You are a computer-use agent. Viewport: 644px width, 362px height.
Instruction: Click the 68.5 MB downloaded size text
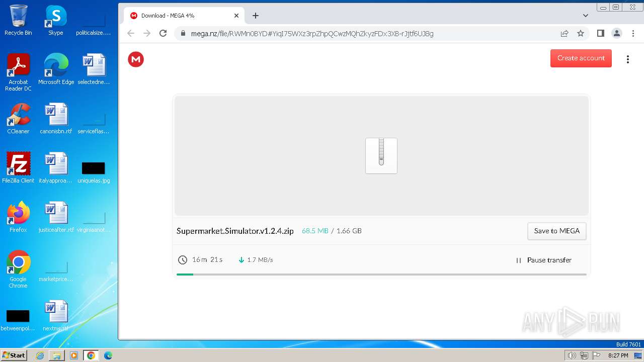tap(315, 231)
